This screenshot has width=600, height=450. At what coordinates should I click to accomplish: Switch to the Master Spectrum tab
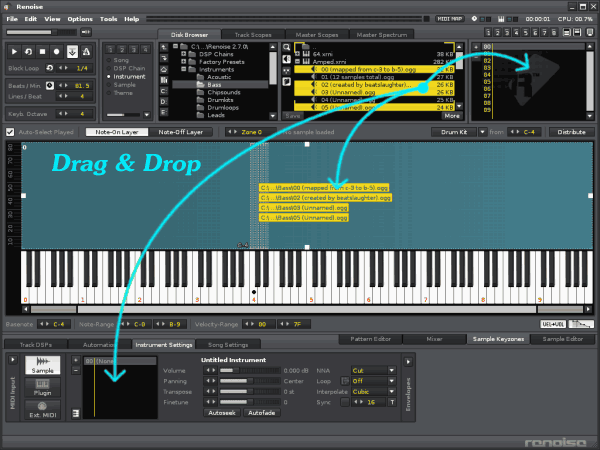click(x=382, y=34)
